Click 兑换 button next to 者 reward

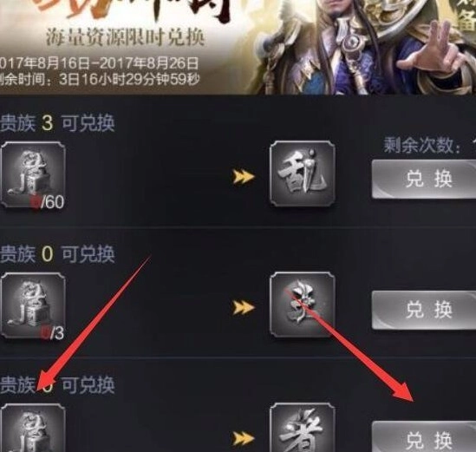424,436
